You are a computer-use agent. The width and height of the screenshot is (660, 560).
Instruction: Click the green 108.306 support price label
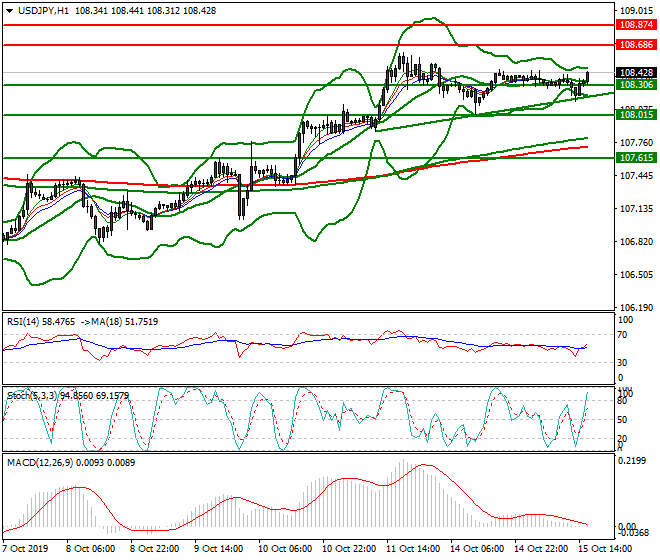pyautogui.click(x=636, y=85)
